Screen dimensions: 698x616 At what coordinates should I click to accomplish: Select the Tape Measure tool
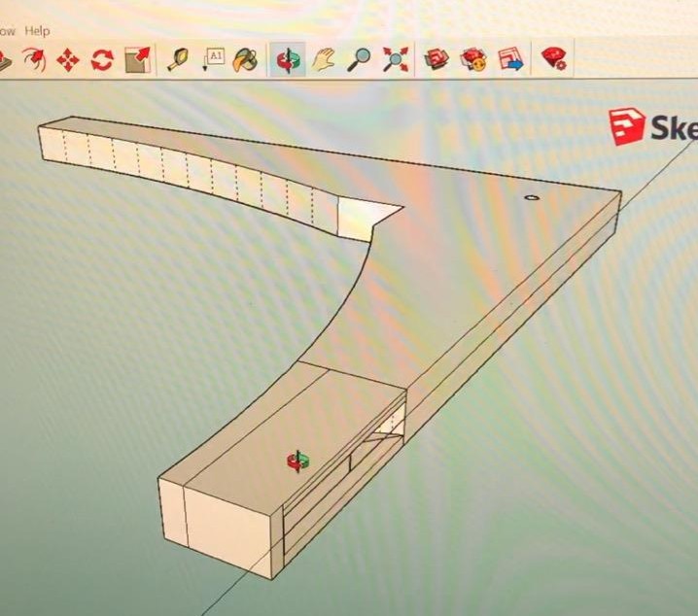(178, 59)
